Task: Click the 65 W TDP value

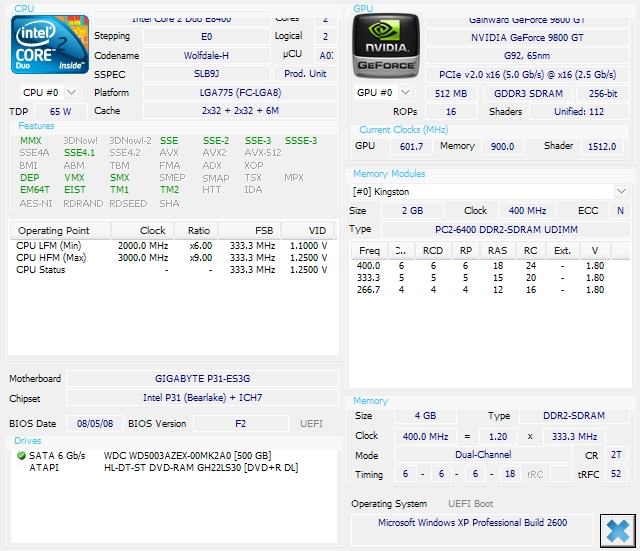Action: click(60, 111)
